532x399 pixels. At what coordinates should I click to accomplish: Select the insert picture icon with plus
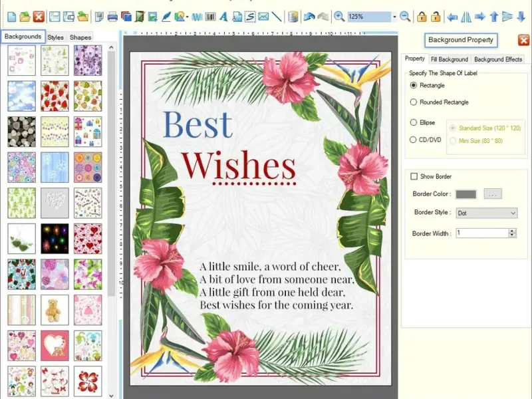tap(153, 16)
